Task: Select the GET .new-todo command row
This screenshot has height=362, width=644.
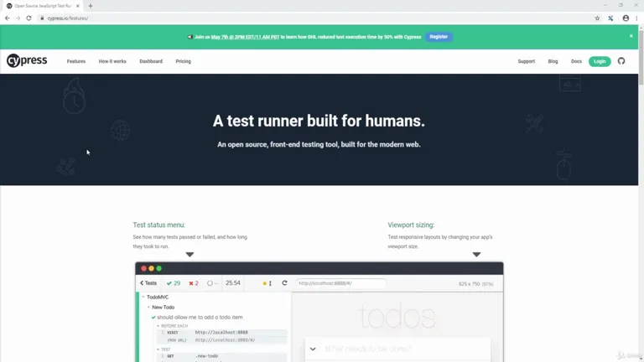Action: click(x=221, y=356)
